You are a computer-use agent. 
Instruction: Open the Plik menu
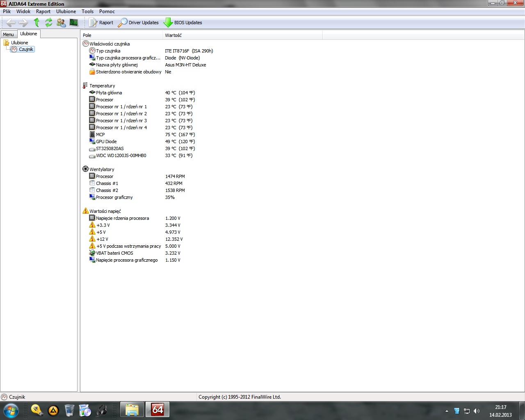(x=7, y=11)
